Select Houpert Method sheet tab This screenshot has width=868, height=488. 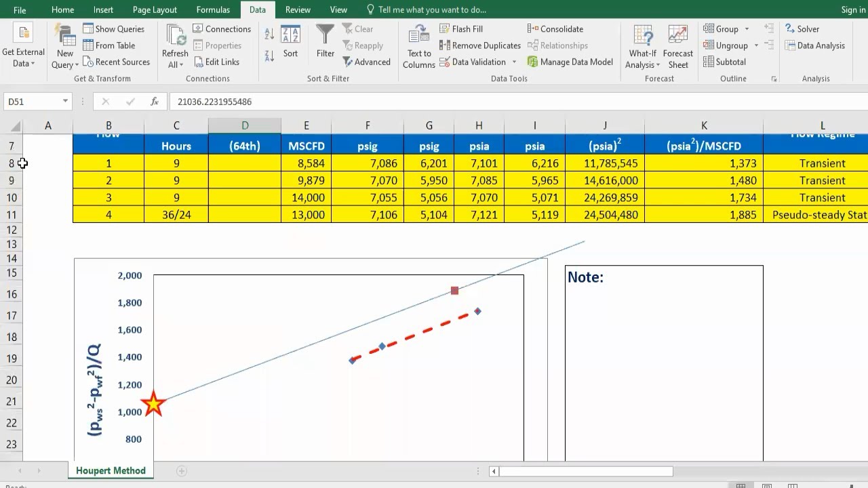coord(111,470)
